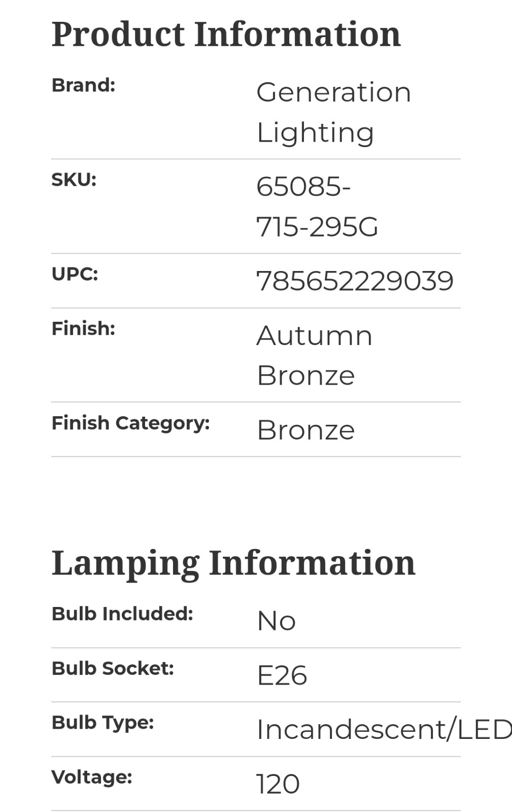
Task: Click the UPC: label
Action: point(75,274)
